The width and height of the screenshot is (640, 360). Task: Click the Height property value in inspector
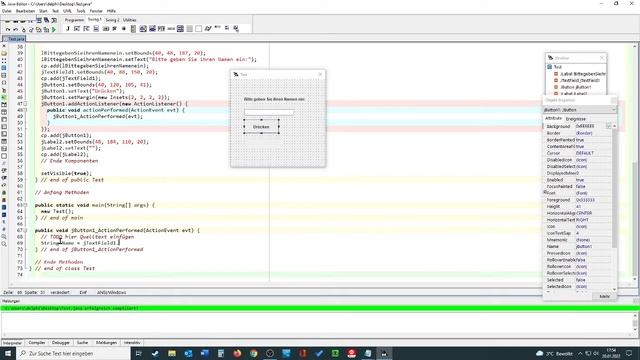[x=593, y=207]
